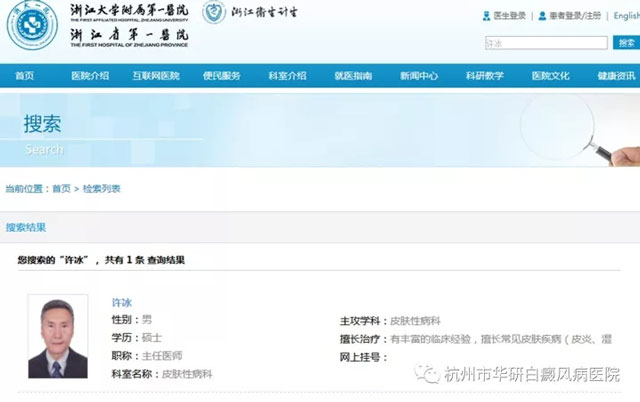Viewport: 640px width, 402px height.
Task: Open 就医指南 menu item
Action: coord(353,76)
